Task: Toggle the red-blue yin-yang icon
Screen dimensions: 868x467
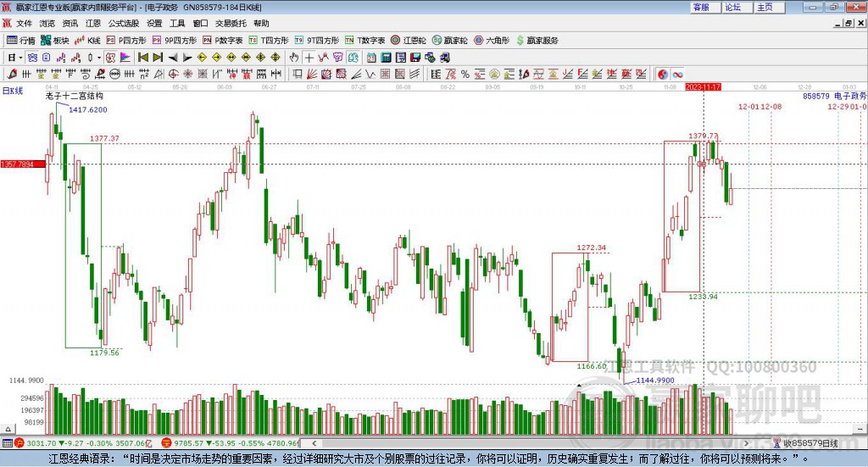Action: (x=663, y=74)
